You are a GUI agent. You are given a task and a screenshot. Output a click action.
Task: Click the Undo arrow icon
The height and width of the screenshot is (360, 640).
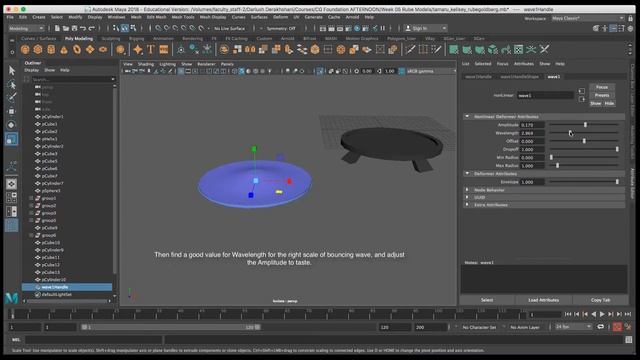[x=83, y=28]
